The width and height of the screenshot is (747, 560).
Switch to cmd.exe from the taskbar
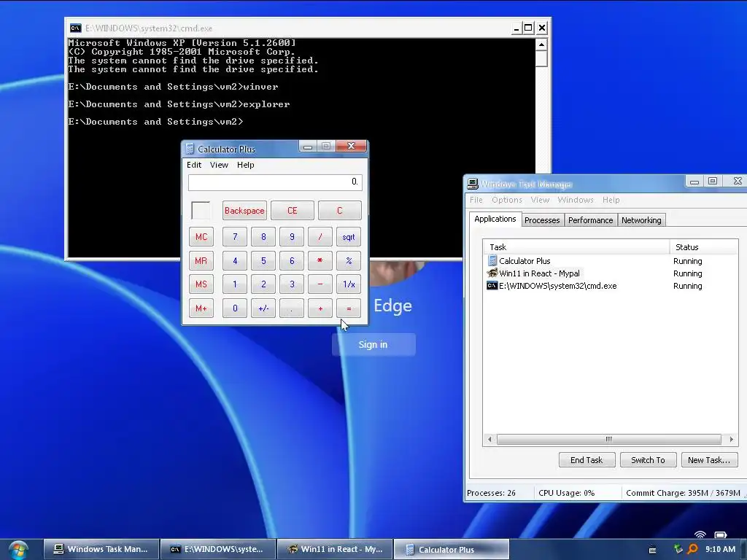click(x=218, y=549)
